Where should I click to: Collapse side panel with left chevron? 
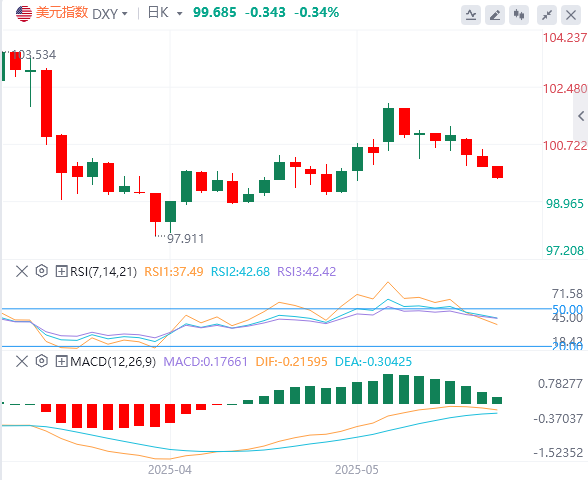[581, 116]
